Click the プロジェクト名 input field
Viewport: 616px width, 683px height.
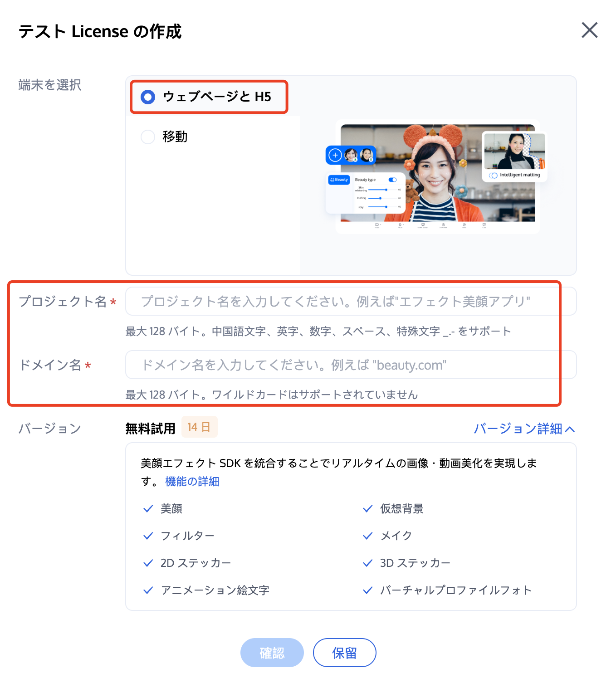pyautogui.click(x=351, y=301)
